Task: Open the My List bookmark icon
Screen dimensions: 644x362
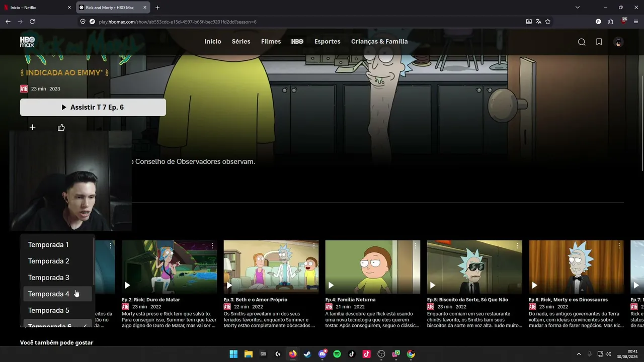Action: 599,42
